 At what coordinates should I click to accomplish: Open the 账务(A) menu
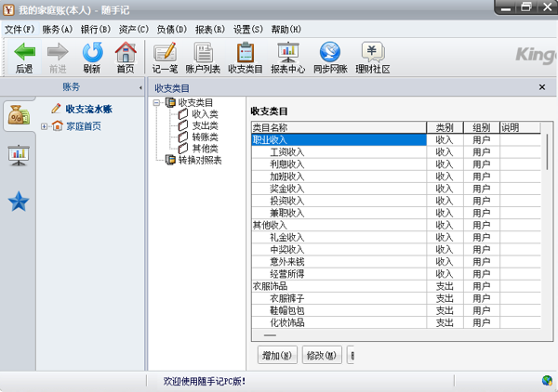tap(57, 29)
